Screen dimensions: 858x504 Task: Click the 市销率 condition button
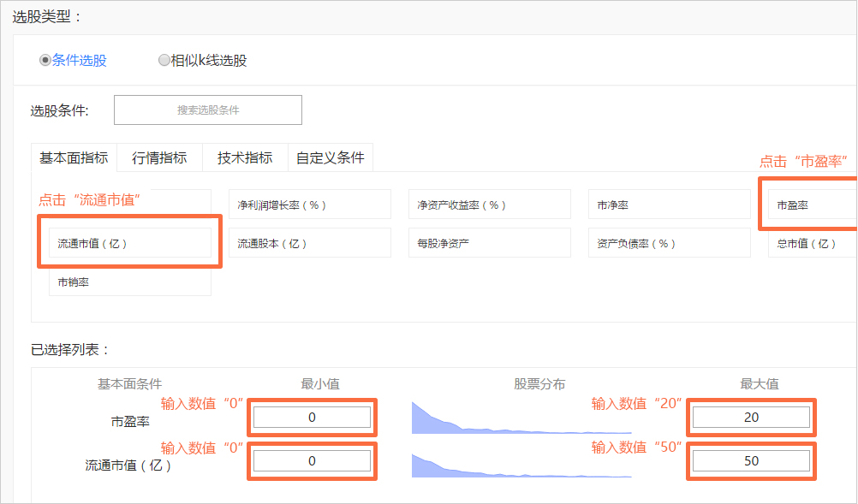[130, 282]
